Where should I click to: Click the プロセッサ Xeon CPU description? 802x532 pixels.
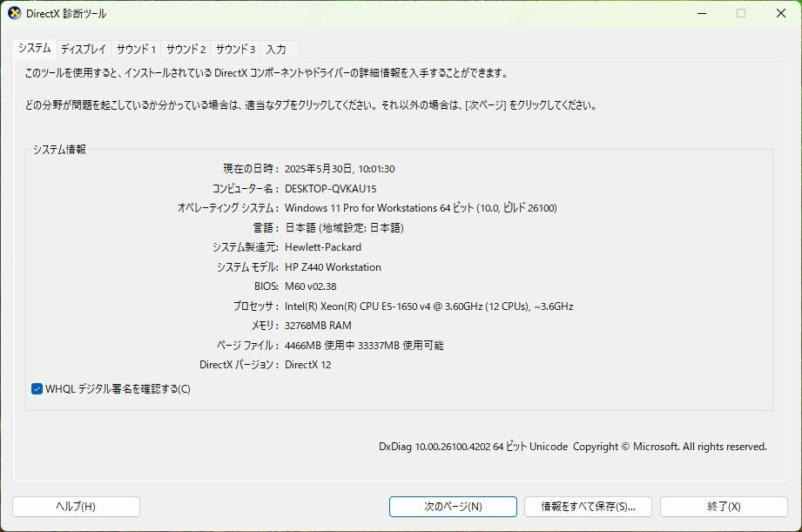pos(428,306)
